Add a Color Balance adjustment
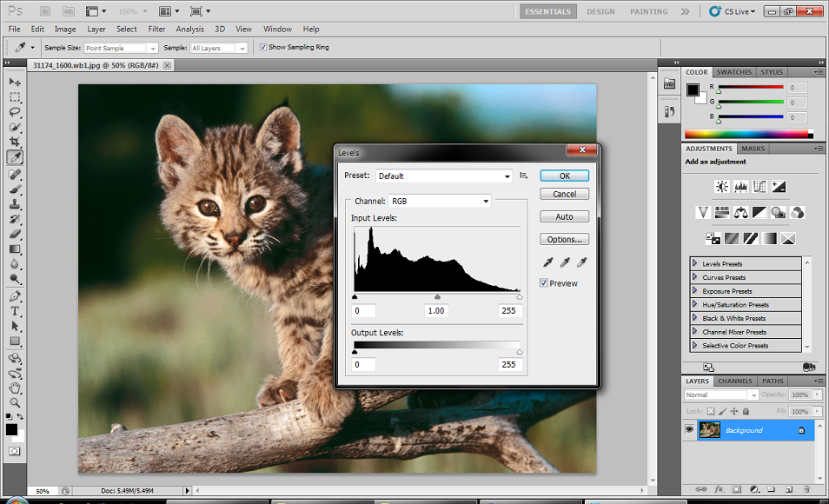 pyautogui.click(x=740, y=213)
